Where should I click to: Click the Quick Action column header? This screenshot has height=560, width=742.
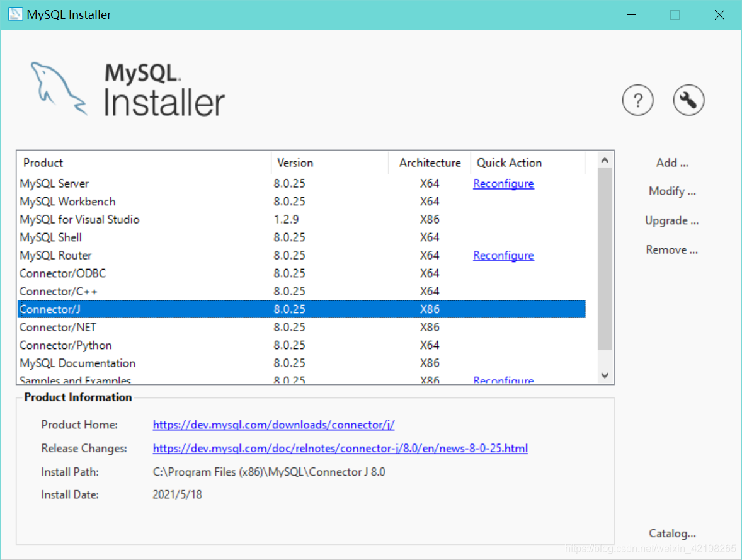(x=528, y=163)
